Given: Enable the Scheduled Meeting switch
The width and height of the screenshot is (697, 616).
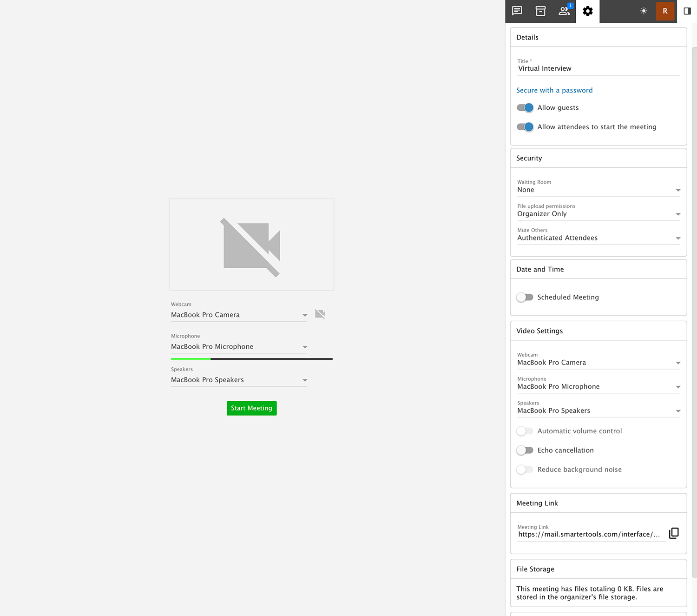Looking at the screenshot, I should 525,297.
